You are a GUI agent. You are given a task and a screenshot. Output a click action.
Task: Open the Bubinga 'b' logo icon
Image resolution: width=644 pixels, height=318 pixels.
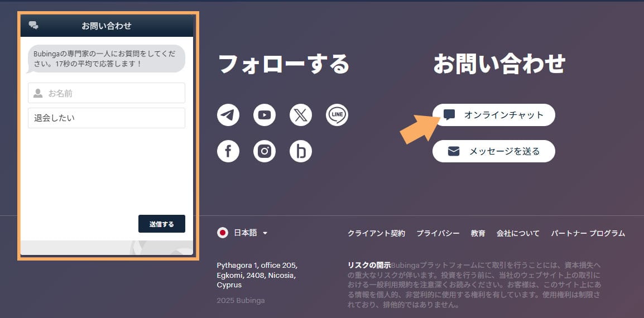(301, 151)
